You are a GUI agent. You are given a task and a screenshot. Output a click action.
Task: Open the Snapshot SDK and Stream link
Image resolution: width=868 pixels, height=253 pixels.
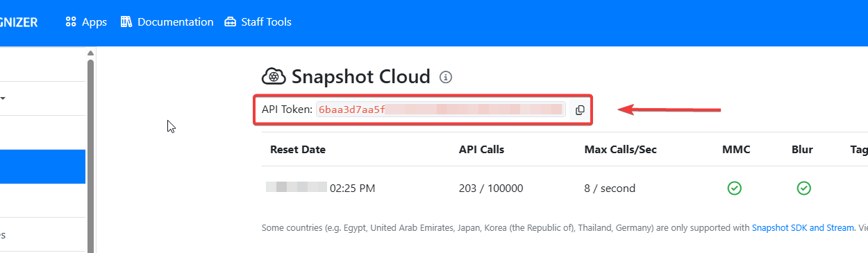click(x=803, y=227)
